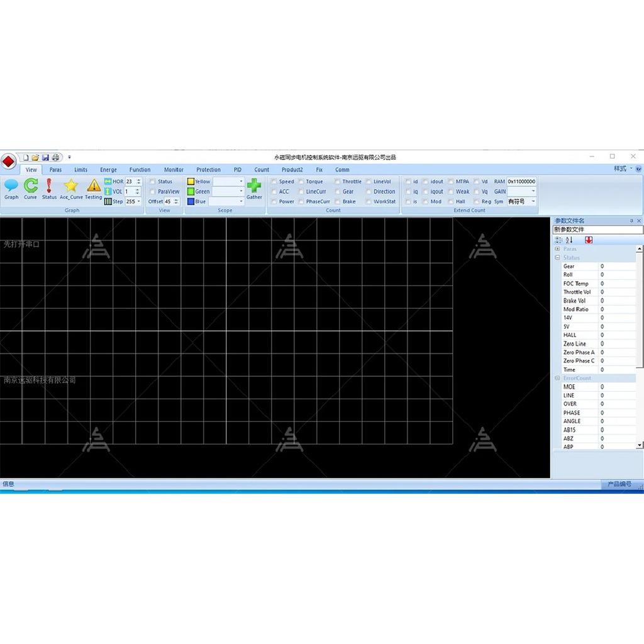Check the PhaseCurr count checkbox

[x=301, y=201]
